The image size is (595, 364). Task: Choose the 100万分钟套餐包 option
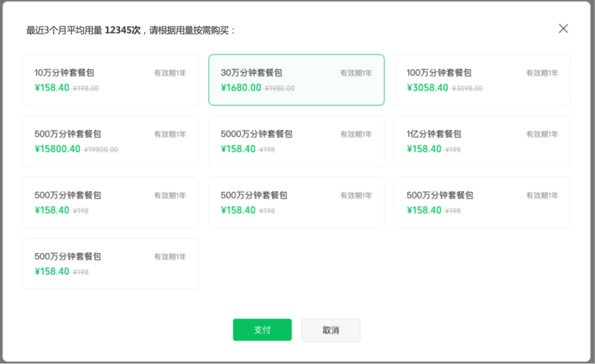pos(482,80)
